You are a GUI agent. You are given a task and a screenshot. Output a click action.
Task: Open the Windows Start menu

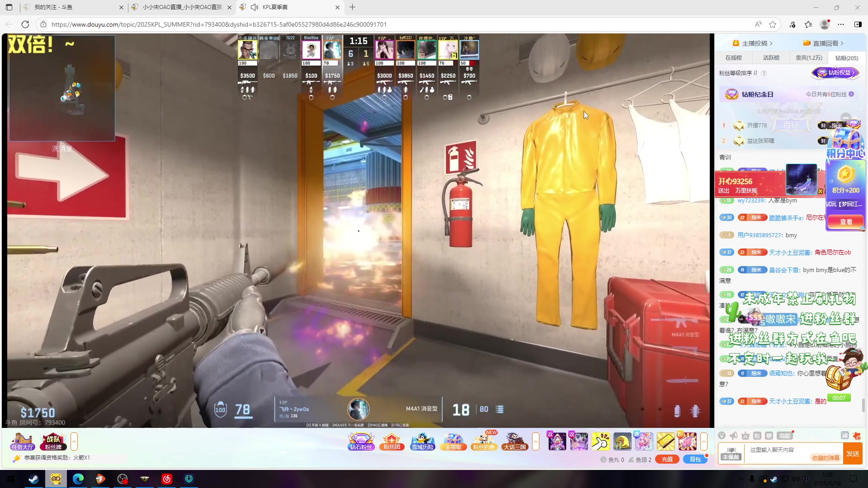tap(11, 479)
